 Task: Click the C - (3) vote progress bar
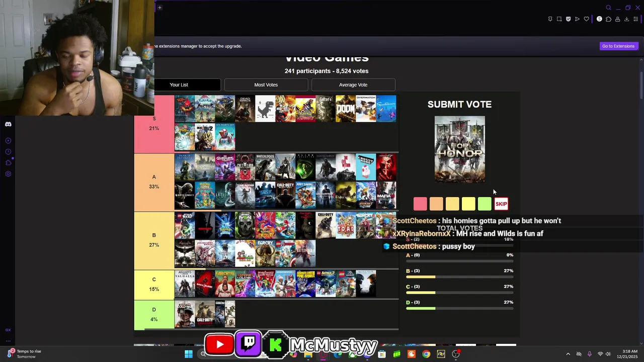pos(459,293)
